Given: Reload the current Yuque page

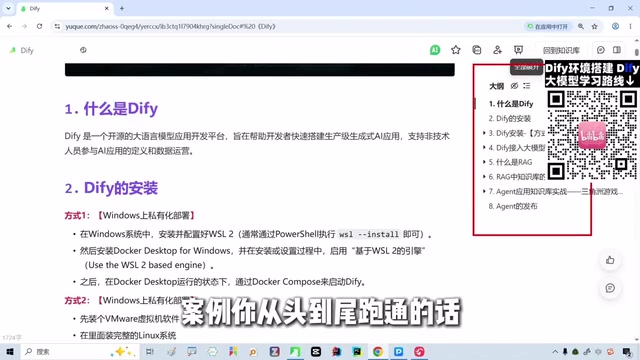Looking at the screenshot, I should [39, 26].
